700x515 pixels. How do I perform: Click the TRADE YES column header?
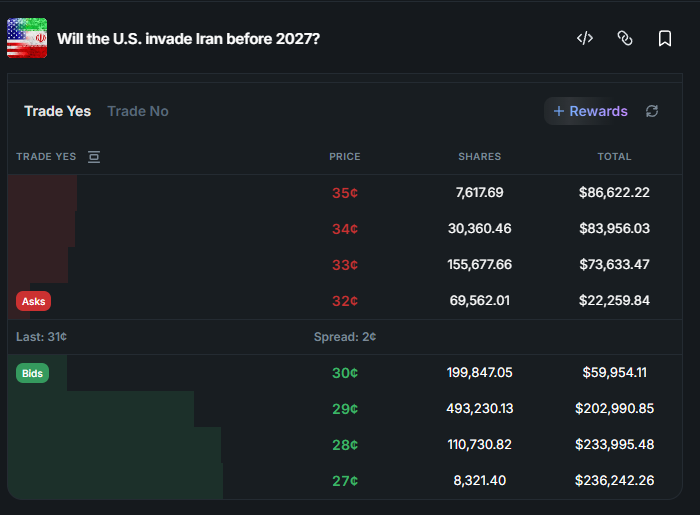click(x=46, y=157)
